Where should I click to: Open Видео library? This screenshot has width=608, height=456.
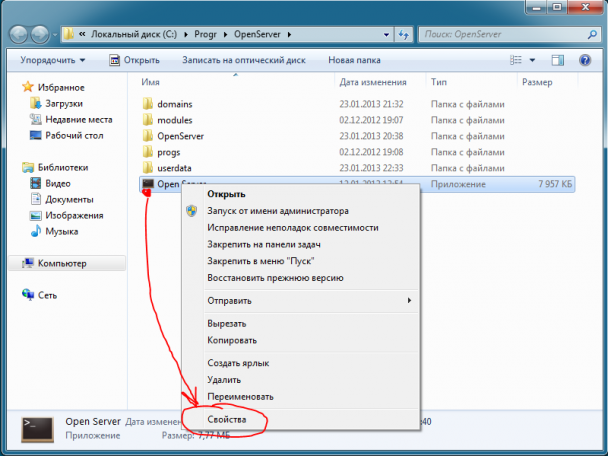(50, 183)
